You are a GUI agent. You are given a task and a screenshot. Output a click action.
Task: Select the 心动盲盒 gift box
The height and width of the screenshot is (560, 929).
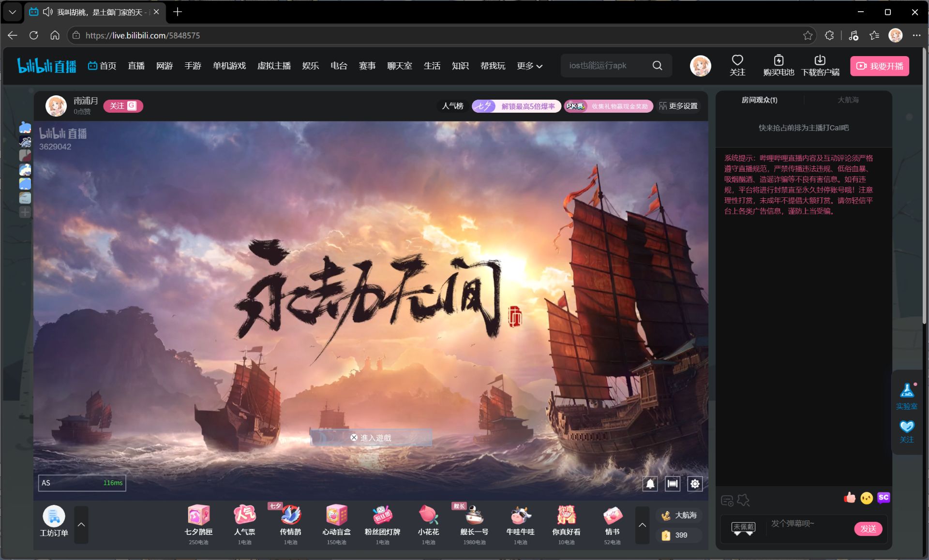pos(336,524)
